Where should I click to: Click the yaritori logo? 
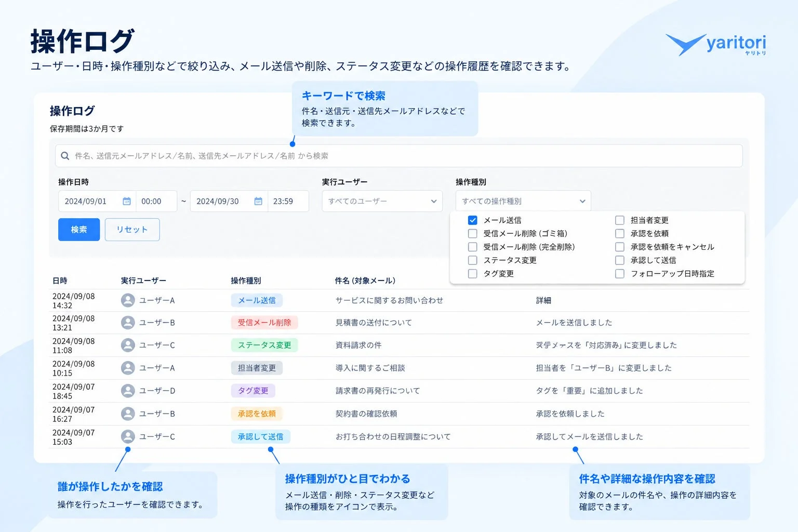pos(716,45)
